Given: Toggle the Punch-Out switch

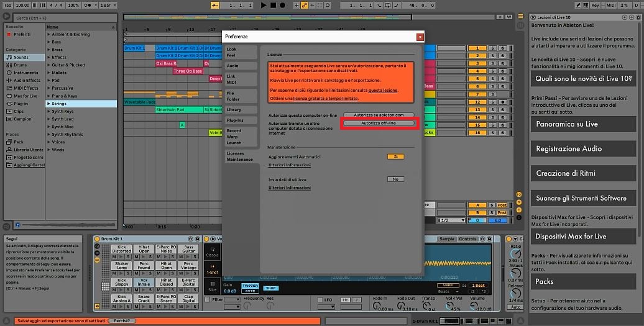Looking at the screenshot, I should 397,6.
